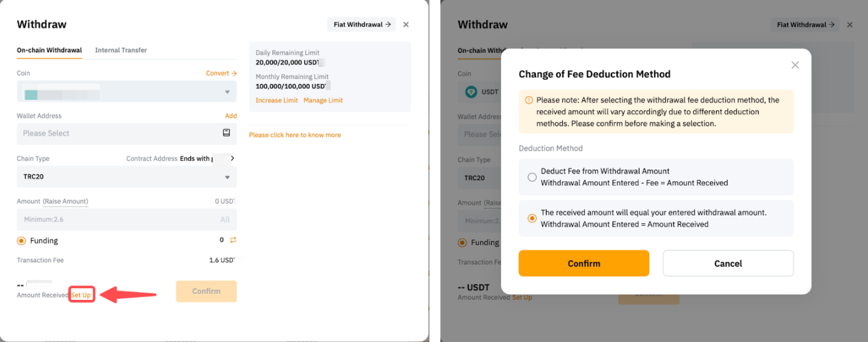Select received amount equals entered amount option
Image resolution: width=868 pixels, height=342 pixels.
532,218
